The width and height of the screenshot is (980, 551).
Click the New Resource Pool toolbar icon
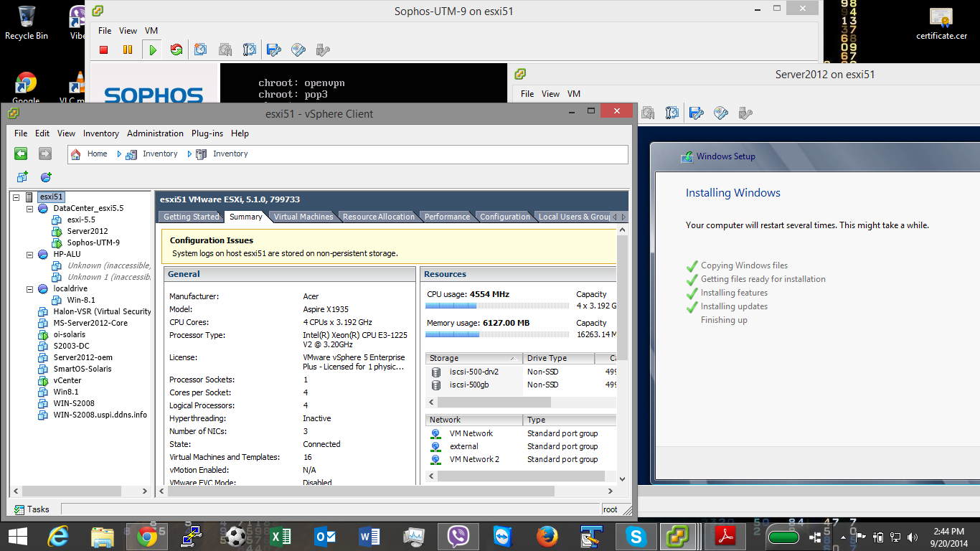pyautogui.click(x=46, y=176)
